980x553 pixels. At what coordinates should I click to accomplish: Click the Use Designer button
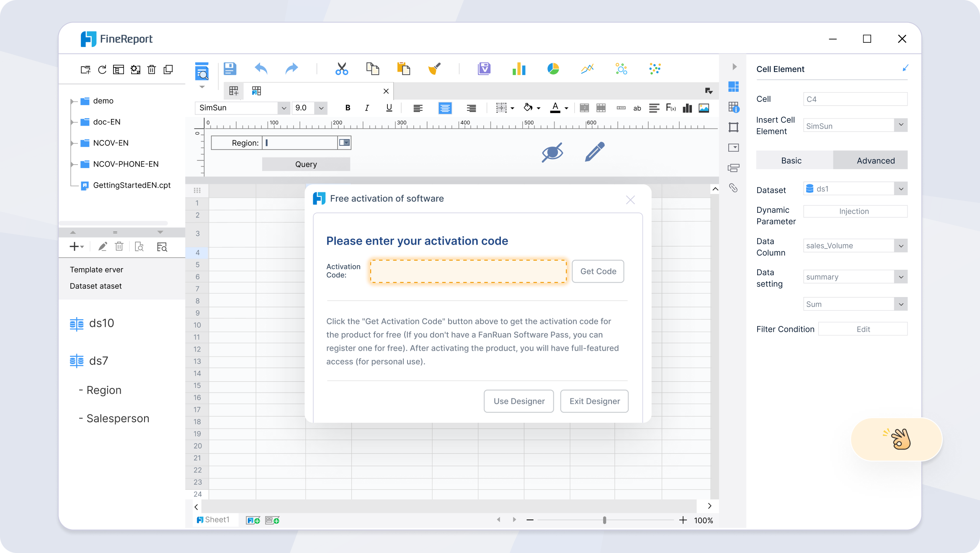519,401
